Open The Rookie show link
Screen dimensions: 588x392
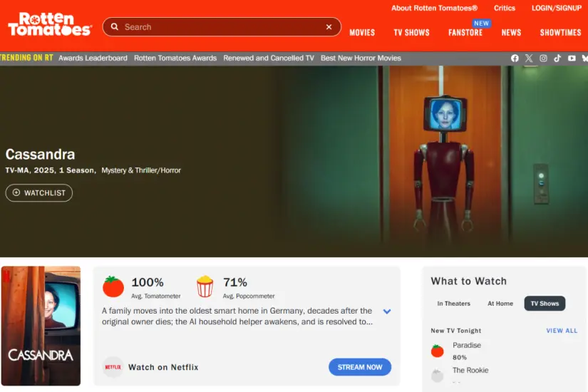pyautogui.click(x=470, y=370)
